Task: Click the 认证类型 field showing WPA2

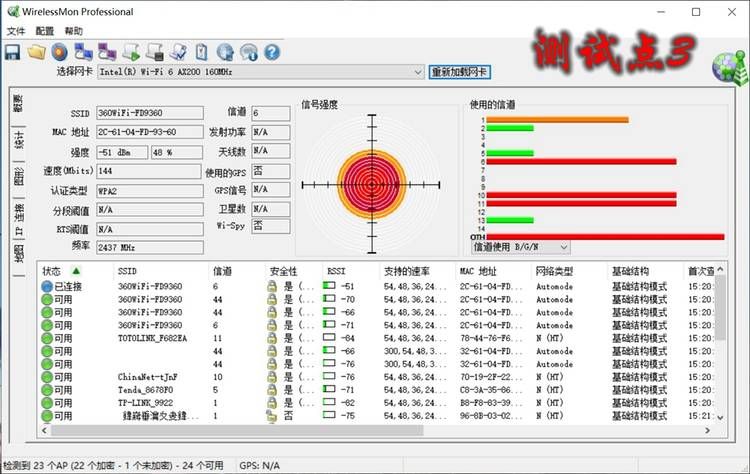Action: pos(150,191)
